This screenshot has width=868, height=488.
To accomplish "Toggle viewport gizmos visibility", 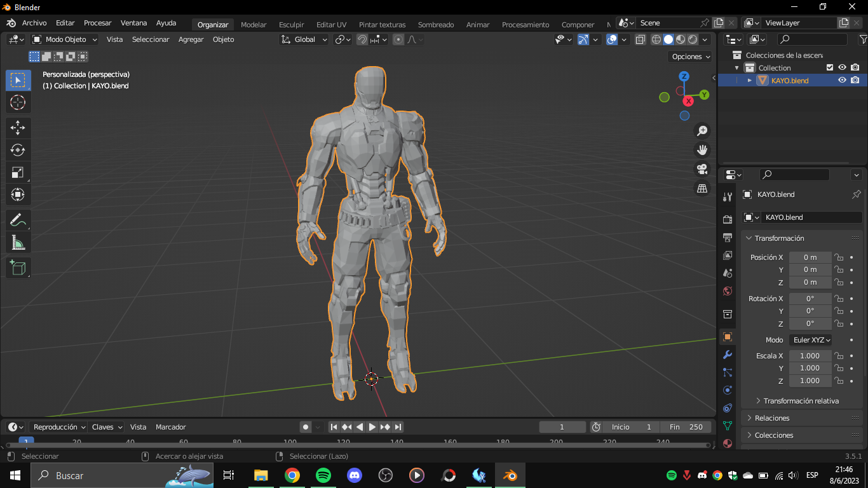I will pyautogui.click(x=583, y=39).
